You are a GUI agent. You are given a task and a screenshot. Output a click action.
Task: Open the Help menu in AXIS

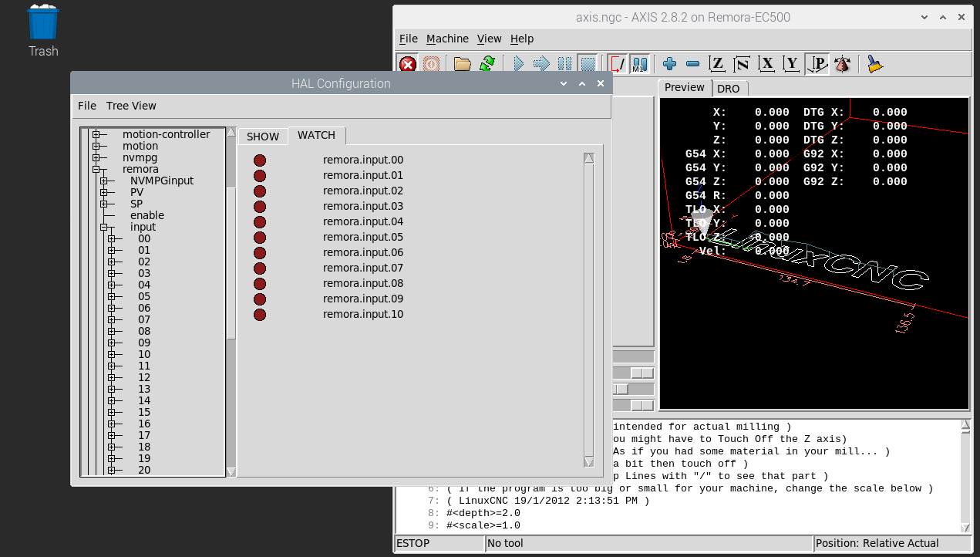tap(522, 39)
